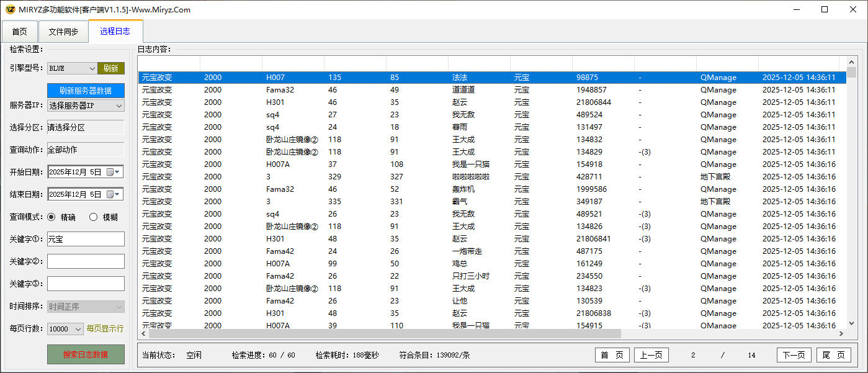This screenshot has height=373, width=868.
Task: Click the horizontal scrollbar left arrow
Action: pyautogui.click(x=143, y=334)
